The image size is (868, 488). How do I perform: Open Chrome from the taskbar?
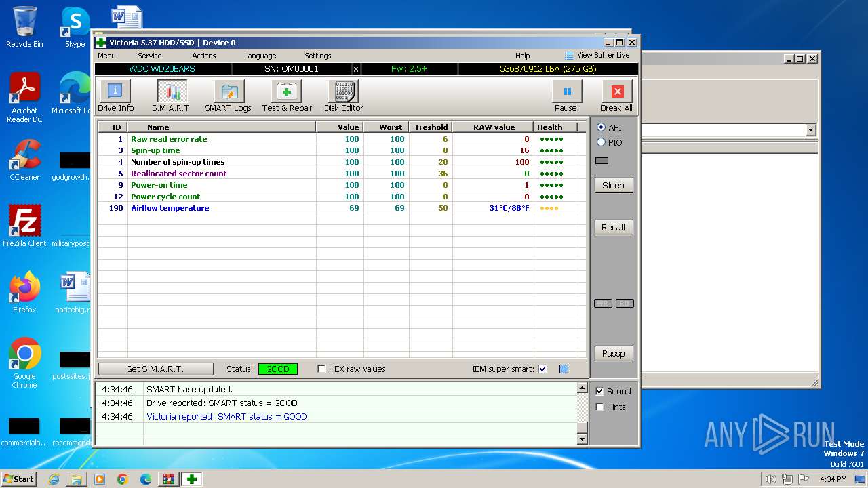click(123, 479)
